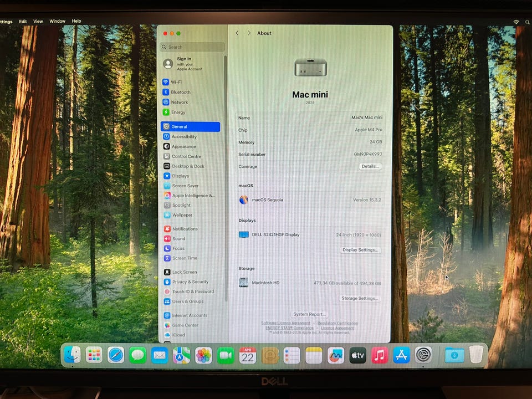Viewport: 532px width, 399px height.
Task: Open Calendar from the Dock
Action: [248, 355]
